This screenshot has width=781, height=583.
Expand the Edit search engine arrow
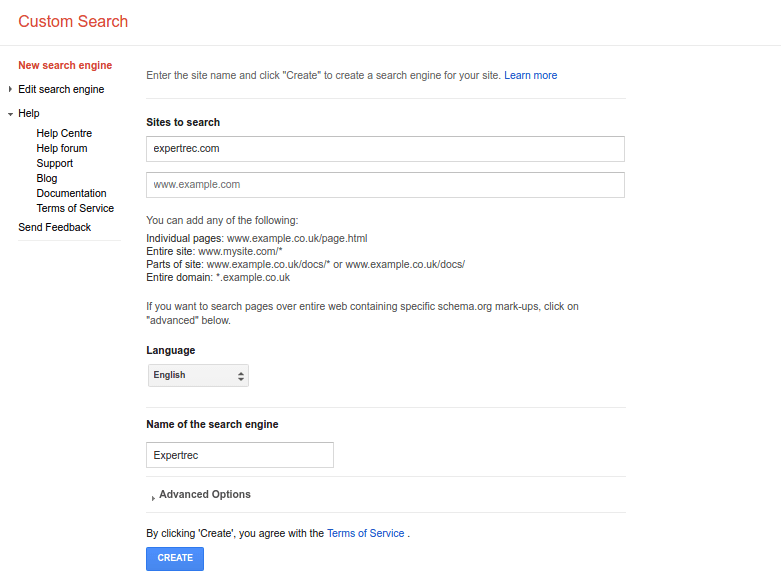[10, 90]
